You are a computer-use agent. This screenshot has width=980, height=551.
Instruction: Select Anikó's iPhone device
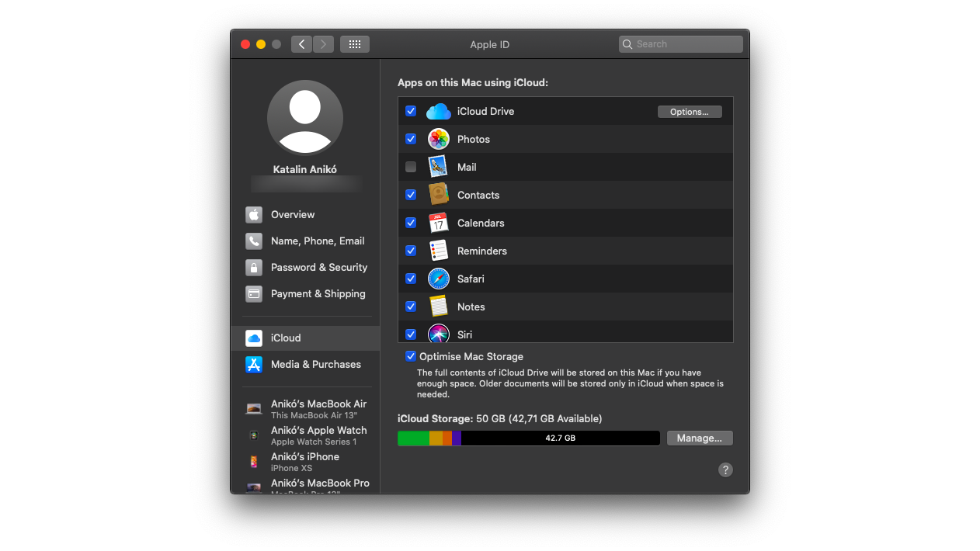[305, 462]
